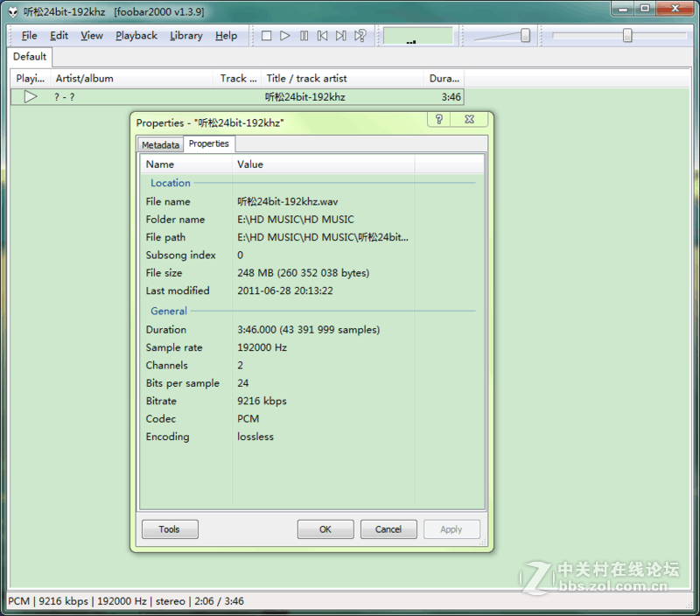
Task: Pause the current track
Action: 304,36
